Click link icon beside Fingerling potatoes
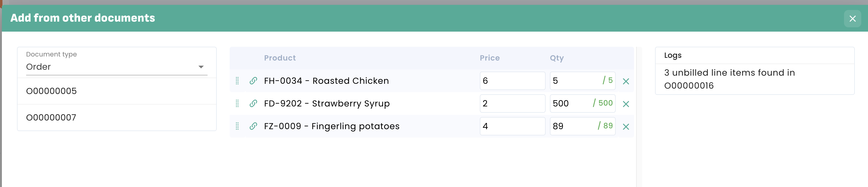 [253, 126]
